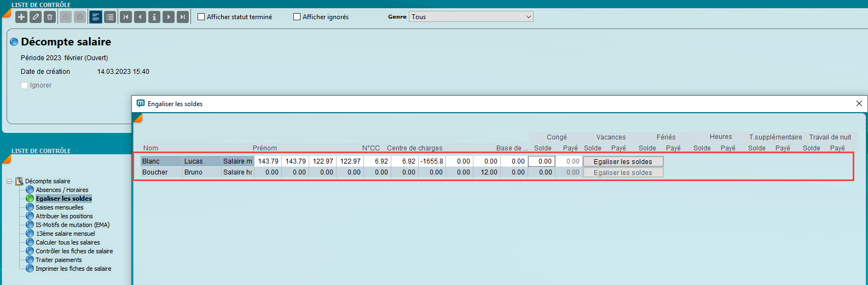The height and width of the screenshot is (285, 868).
Task: Click the add (plus) toolbar icon
Action: point(21,17)
